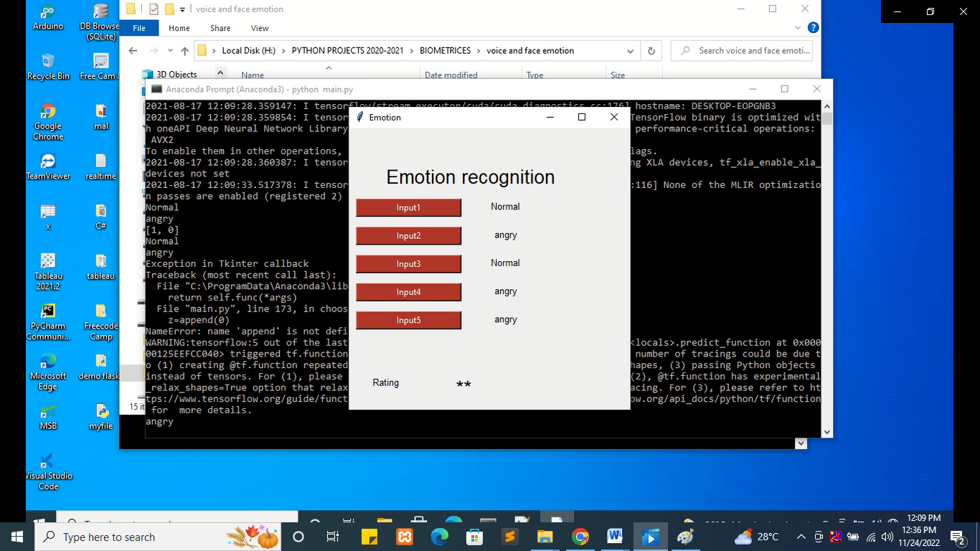Open XAMPP from the taskbar
This screenshot has height=551, width=980.
[x=404, y=537]
